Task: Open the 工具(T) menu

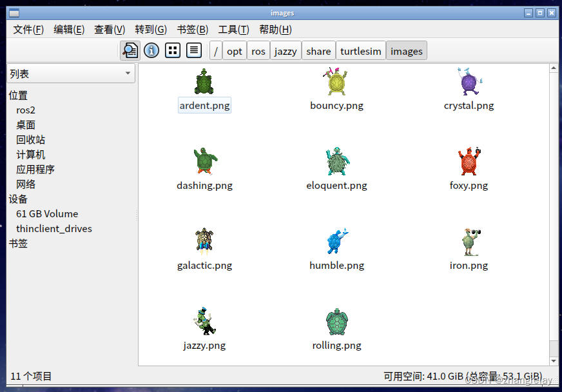Action: 233,30
